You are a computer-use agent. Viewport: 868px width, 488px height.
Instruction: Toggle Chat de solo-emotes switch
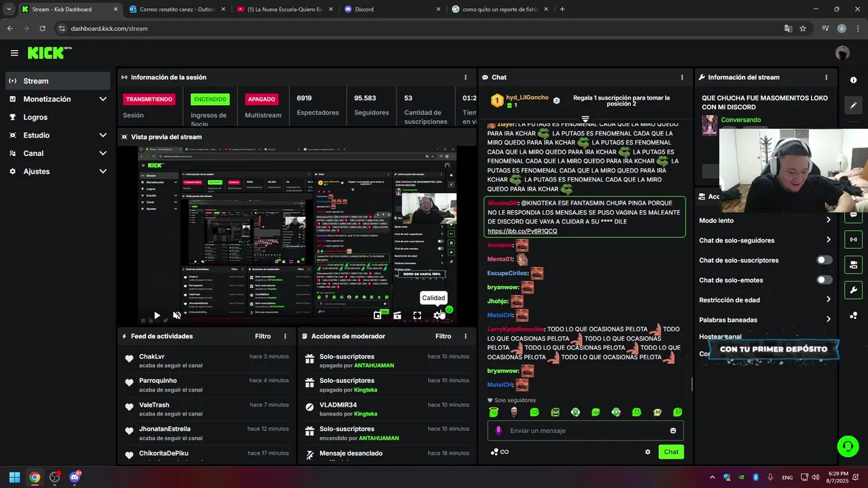(825, 280)
